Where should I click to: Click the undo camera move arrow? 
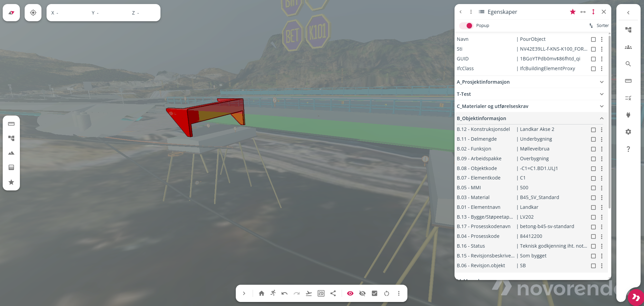pyautogui.click(x=285, y=294)
